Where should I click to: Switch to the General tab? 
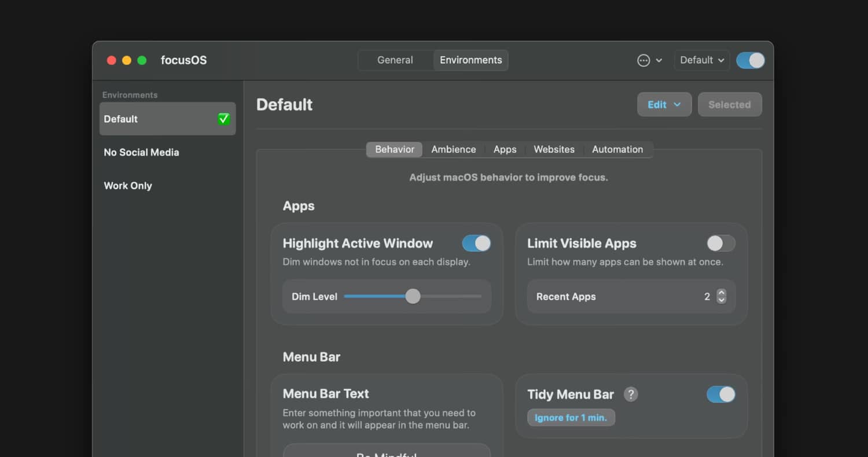coord(395,60)
